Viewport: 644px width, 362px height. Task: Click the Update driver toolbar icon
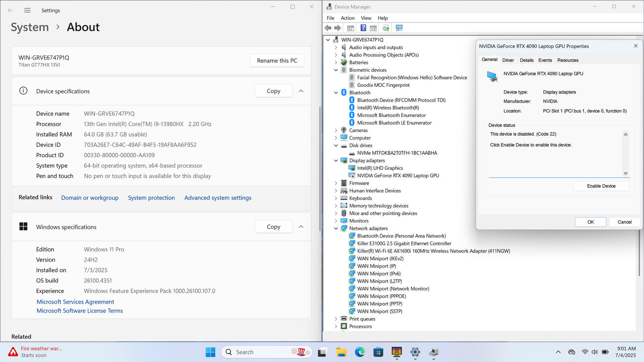tap(386, 28)
